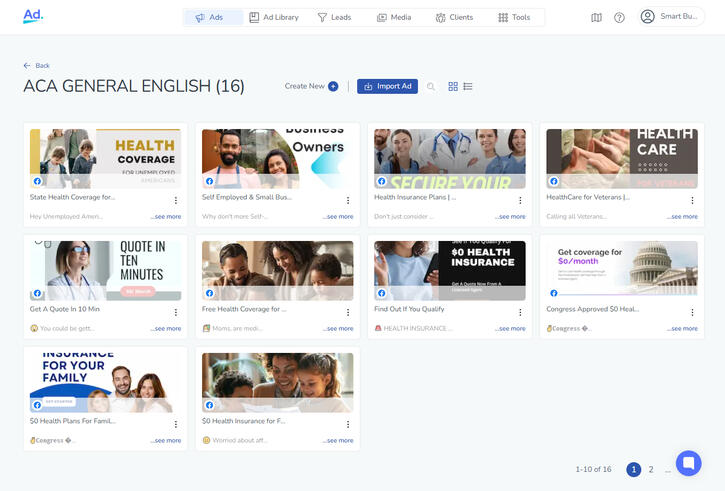Open options for Self Employed & Small Bus ad
Screen dimensions: 725x491
tap(348, 200)
